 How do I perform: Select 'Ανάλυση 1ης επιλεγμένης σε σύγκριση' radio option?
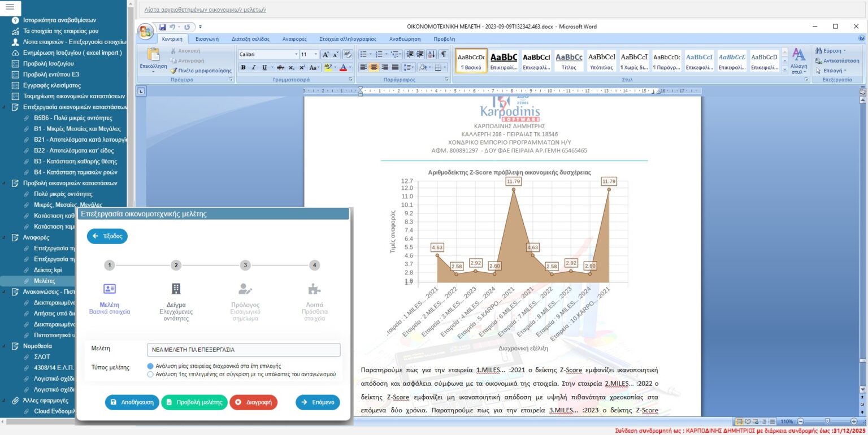point(150,374)
